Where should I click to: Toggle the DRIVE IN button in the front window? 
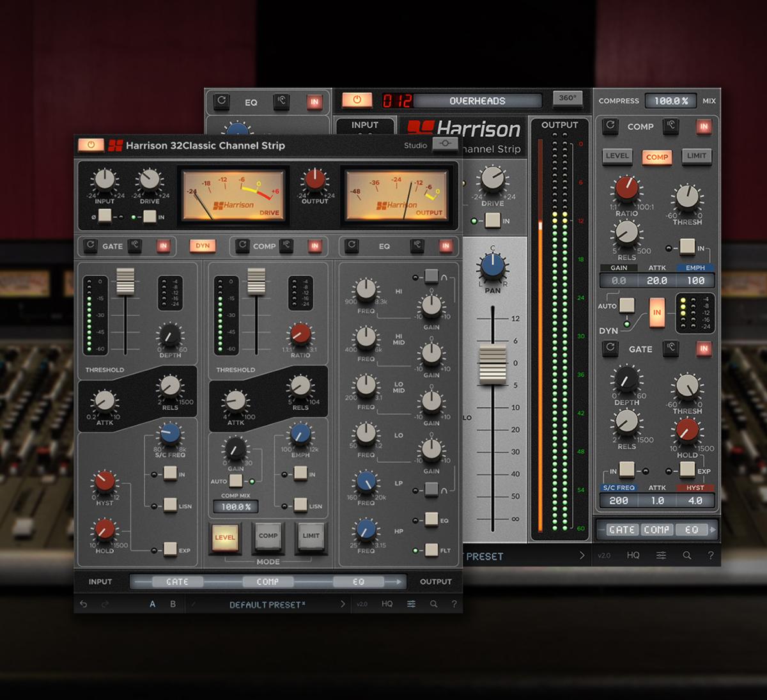coord(149,217)
